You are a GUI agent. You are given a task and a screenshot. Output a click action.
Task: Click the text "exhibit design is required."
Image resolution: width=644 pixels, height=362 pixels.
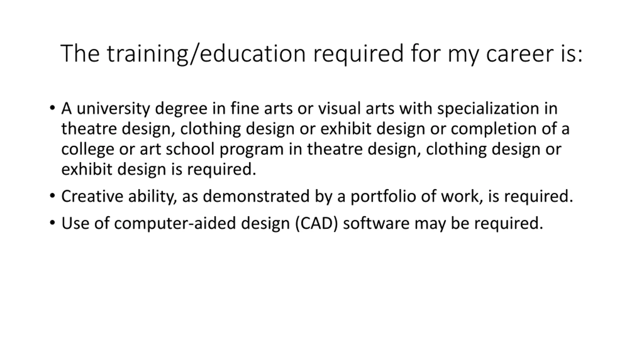click(159, 169)
